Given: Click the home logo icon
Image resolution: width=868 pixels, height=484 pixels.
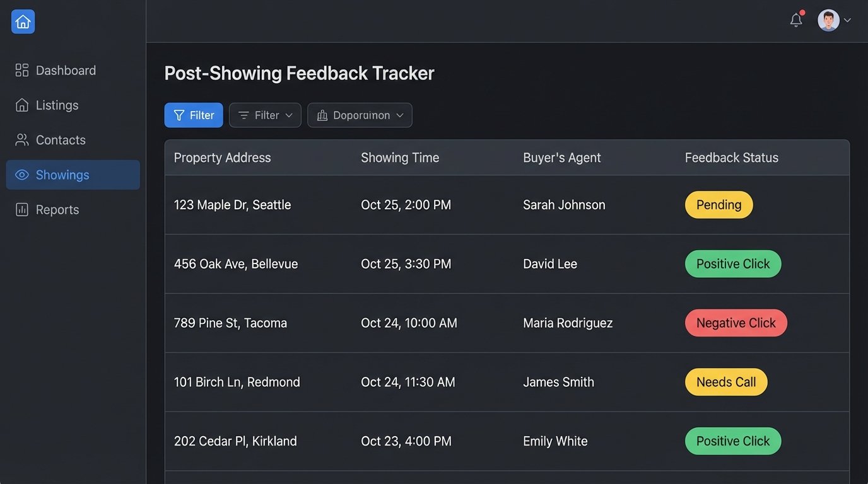Looking at the screenshot, I should pyautogui.click(x=23, y=22).
